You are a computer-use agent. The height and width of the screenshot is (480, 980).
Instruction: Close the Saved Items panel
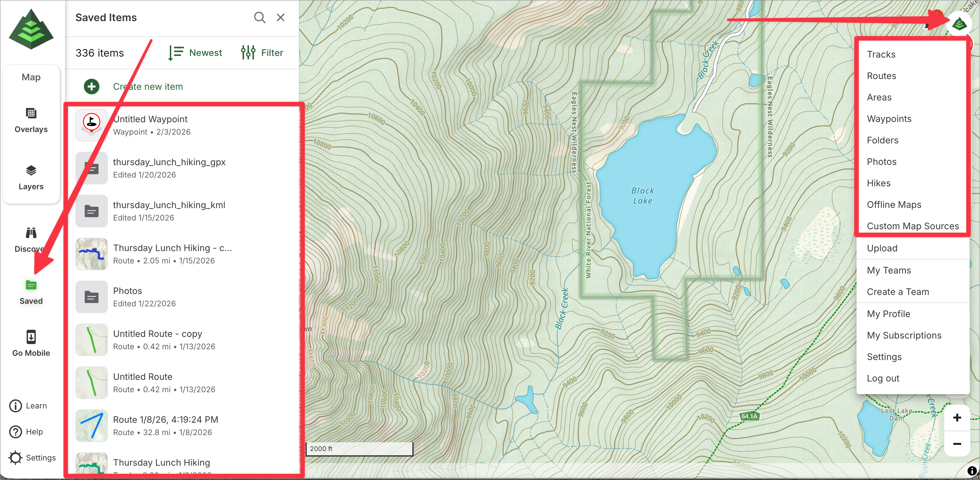coord(280,18)
